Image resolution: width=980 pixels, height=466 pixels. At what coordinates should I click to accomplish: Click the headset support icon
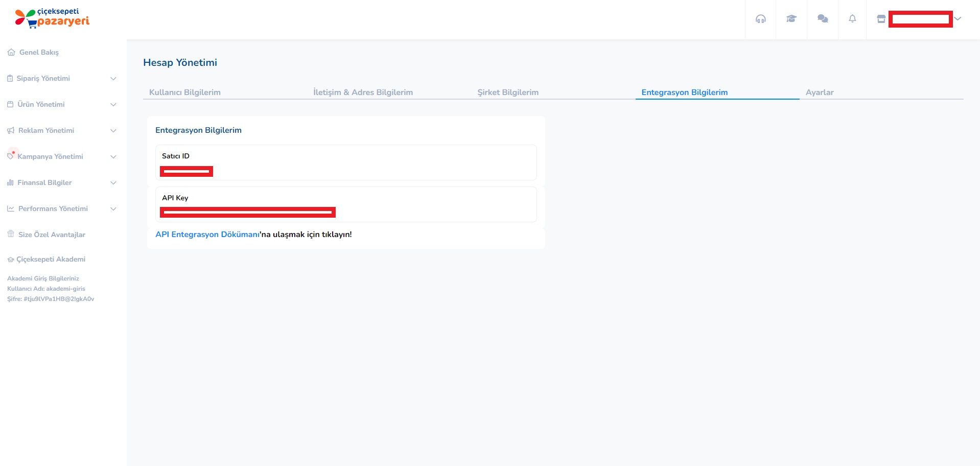[760, 19]
